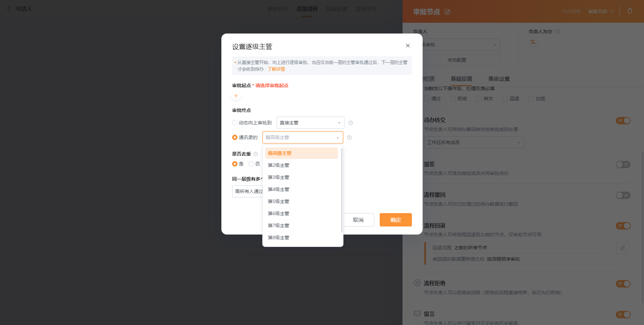Select 通讯录的 radio option
Image resolution: width=644 pixels, height=325 pixels.
click(235, 137)
